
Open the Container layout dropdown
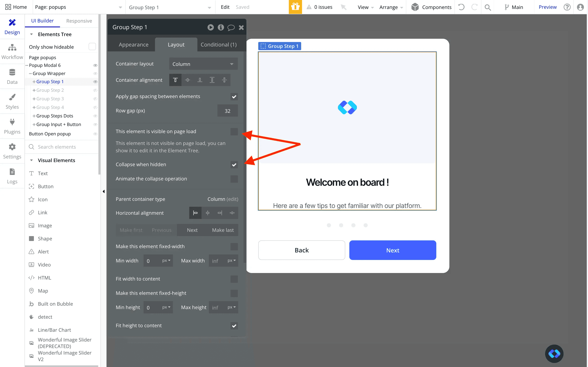[203, 64]
